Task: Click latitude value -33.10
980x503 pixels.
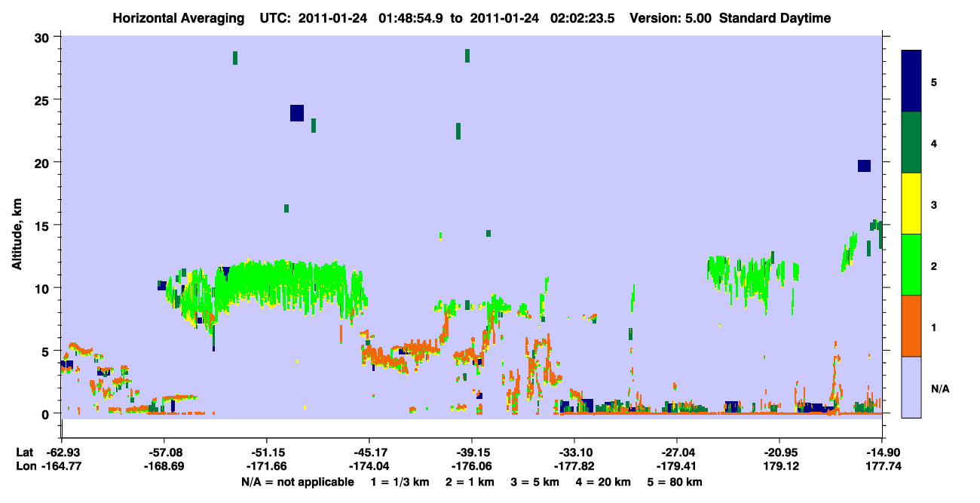Action: 574,452
